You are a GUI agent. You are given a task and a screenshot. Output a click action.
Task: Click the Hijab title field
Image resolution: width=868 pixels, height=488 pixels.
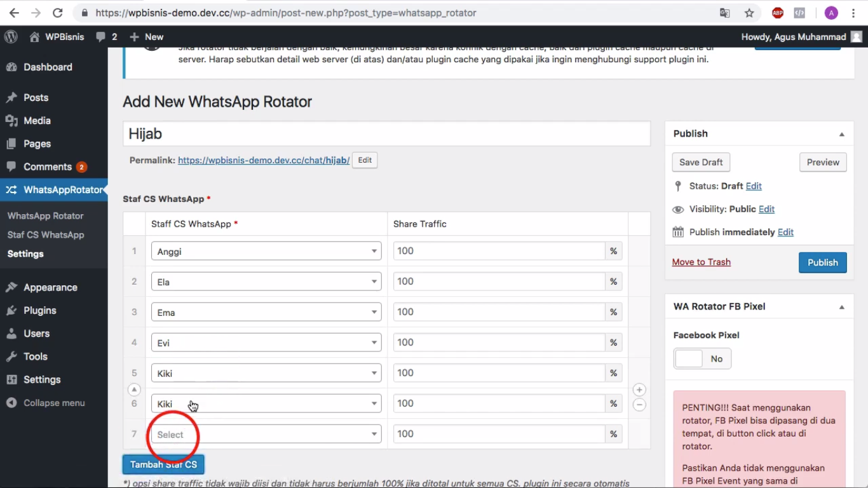point(386,133)
